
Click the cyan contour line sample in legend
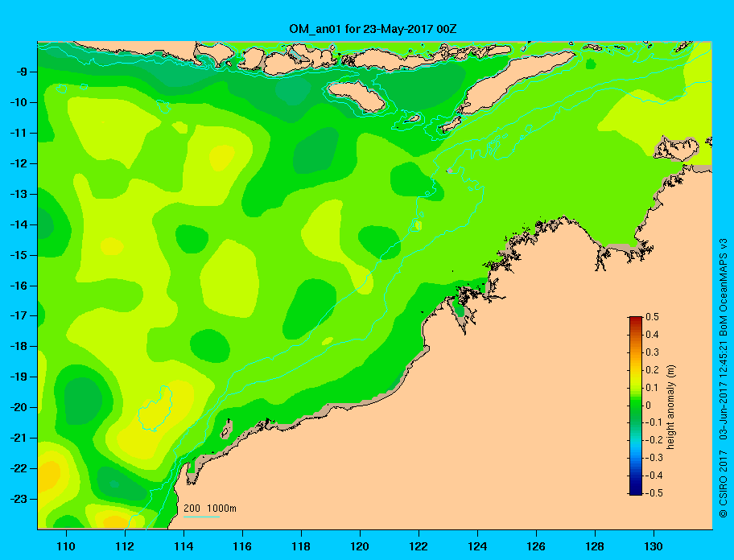pyautogui.click(x=201, y=517)
